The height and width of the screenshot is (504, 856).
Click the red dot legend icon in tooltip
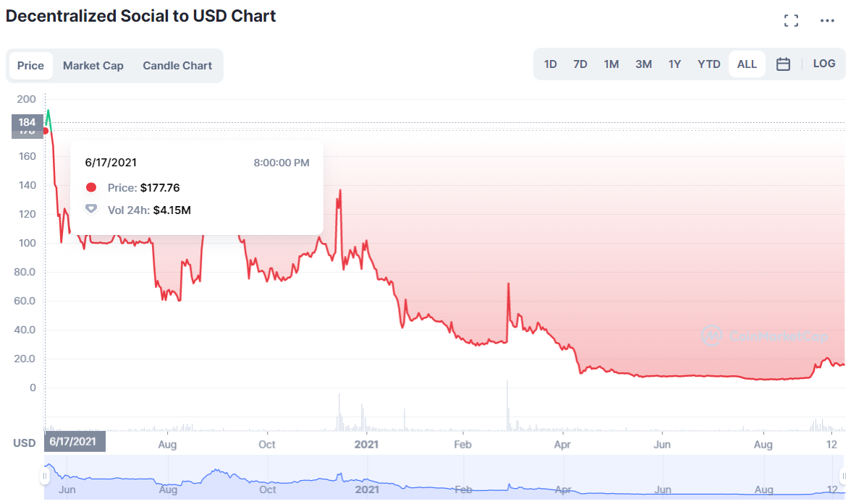[x=91, y=187]
